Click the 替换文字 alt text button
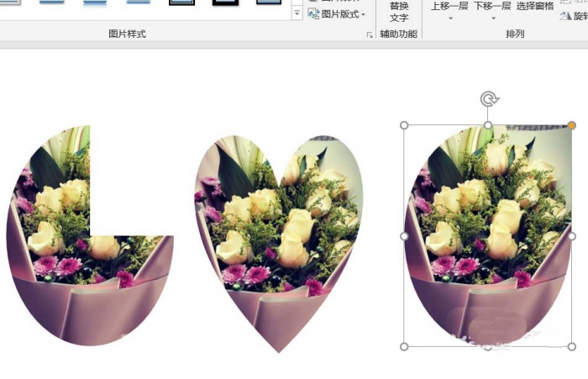 [399, 11]
